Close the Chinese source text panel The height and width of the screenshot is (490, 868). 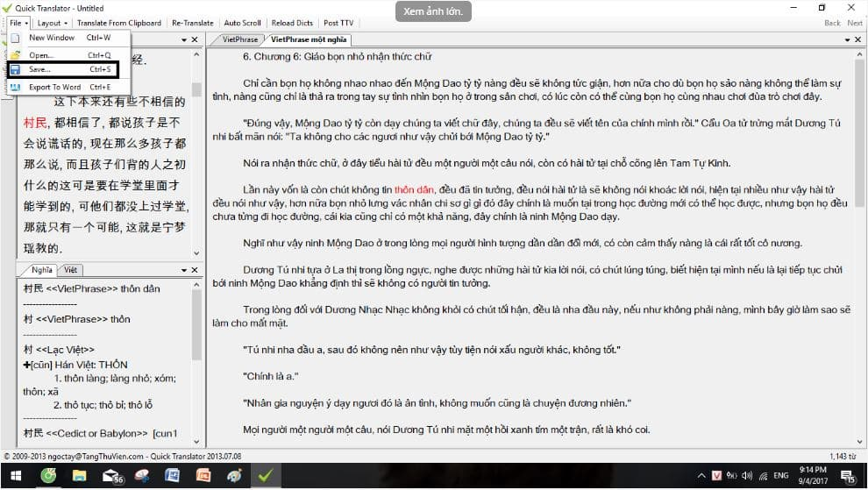pyautogui.click(x=196, y=39)
